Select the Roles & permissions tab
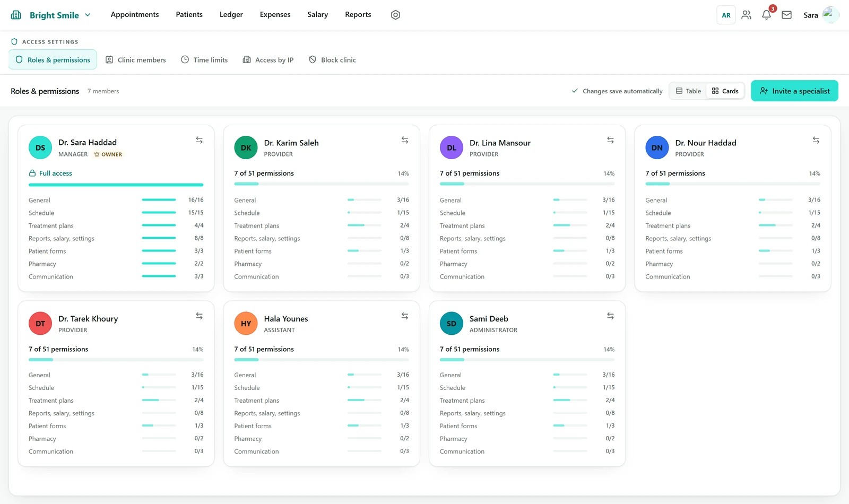 coord(53,59)
